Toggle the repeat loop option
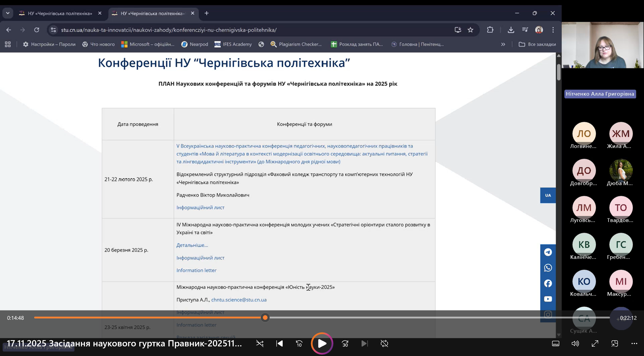 [x=384, y=343]
